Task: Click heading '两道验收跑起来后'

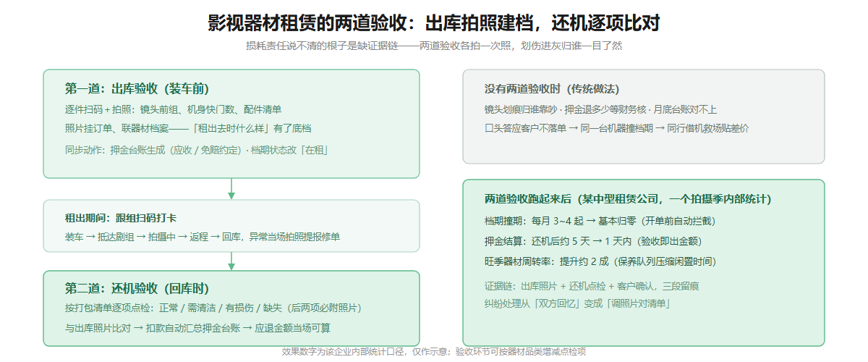Action: (628, 199)
